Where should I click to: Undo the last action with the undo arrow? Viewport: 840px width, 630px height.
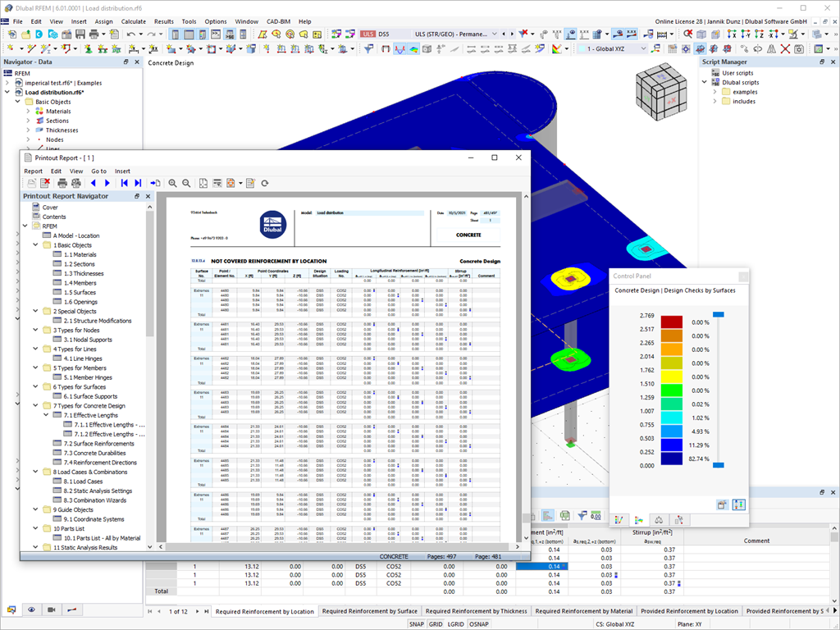click(x=131, y=34)
